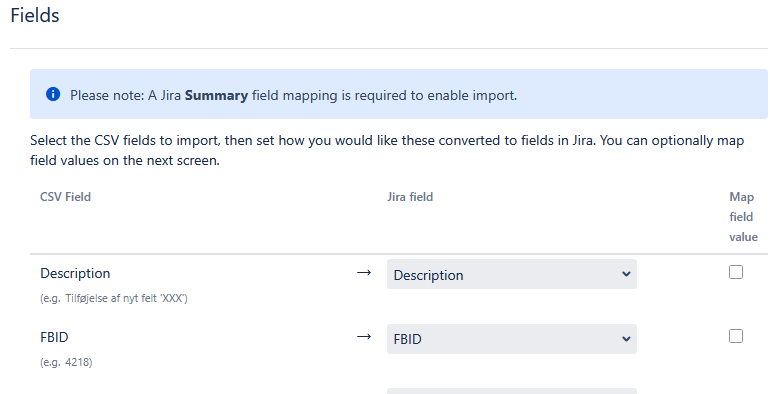
Task: Click the example text showing 4218
Action: pos(66,363)
